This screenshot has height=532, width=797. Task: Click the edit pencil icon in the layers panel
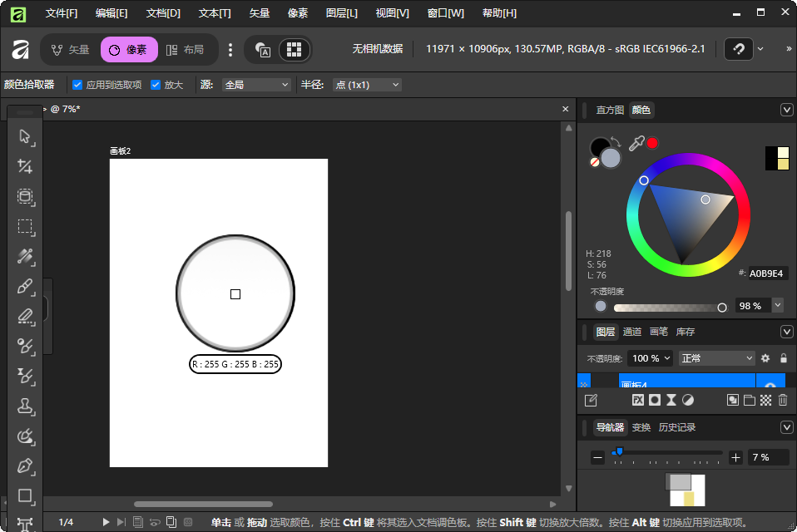point(591,400)
